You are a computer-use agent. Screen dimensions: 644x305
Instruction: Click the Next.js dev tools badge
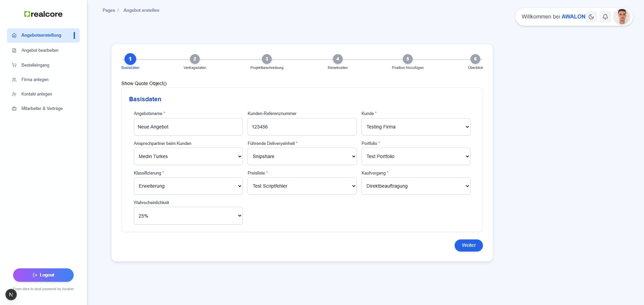tap(11, 295)
